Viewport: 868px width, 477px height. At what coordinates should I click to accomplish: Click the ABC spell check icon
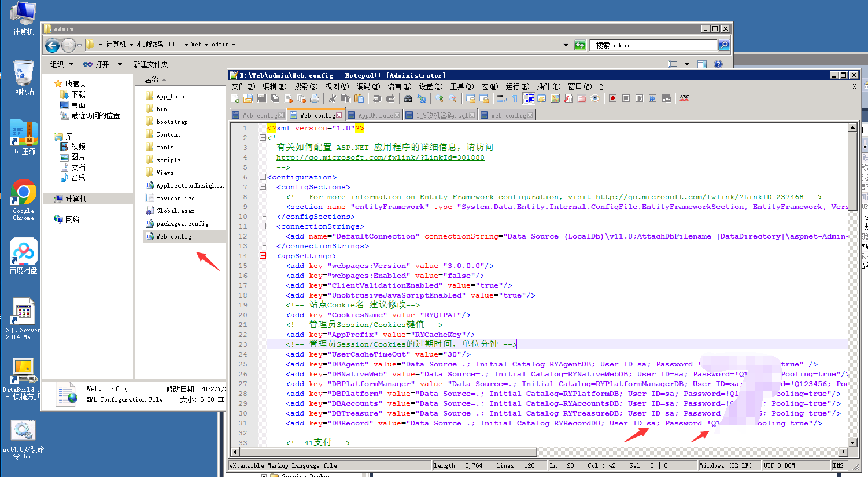click(x=684, y=98)
